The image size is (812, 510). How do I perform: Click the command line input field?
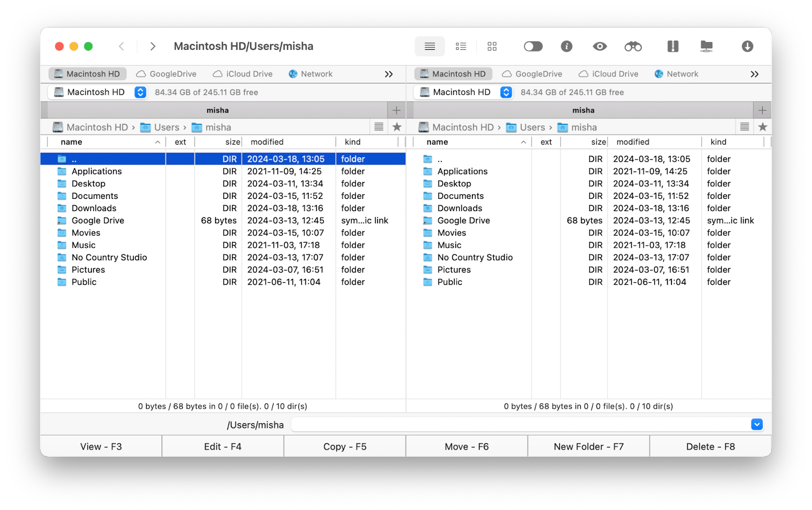[x=520, y=425]
